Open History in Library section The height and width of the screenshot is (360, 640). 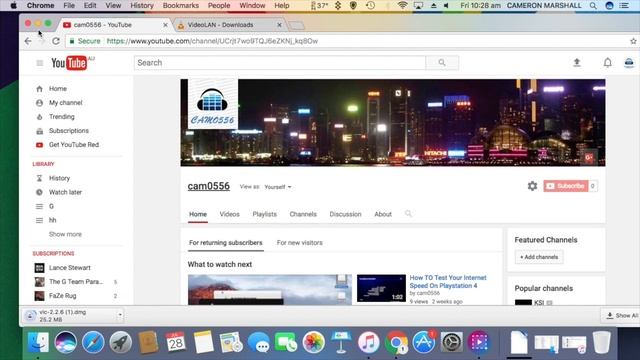point(59,178)
